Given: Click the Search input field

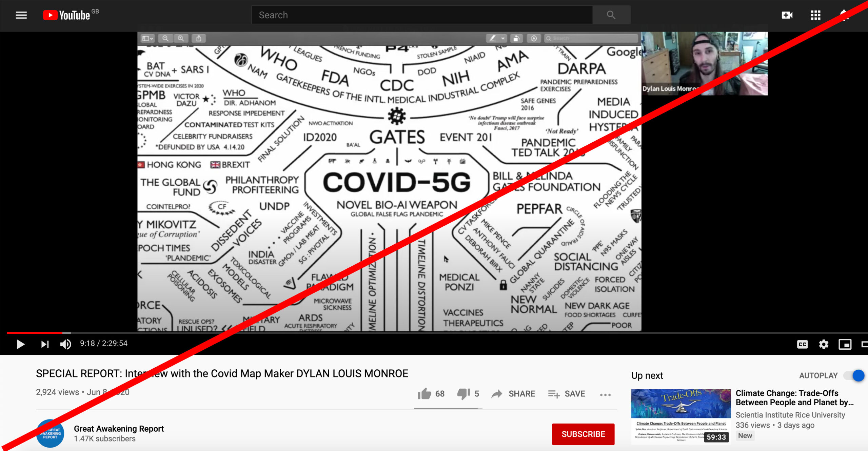Looking at the screenshot, I should point(421,15).
